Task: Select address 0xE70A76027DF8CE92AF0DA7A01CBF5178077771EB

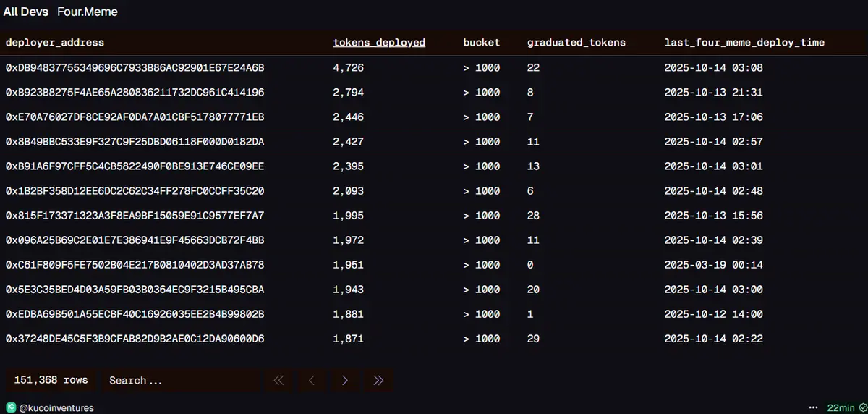Action: pos(135,117)
